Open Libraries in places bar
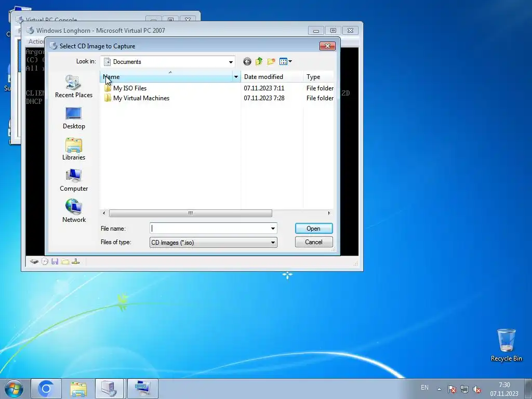This screenshot has width=532, height=399. (x=74, y=149)
